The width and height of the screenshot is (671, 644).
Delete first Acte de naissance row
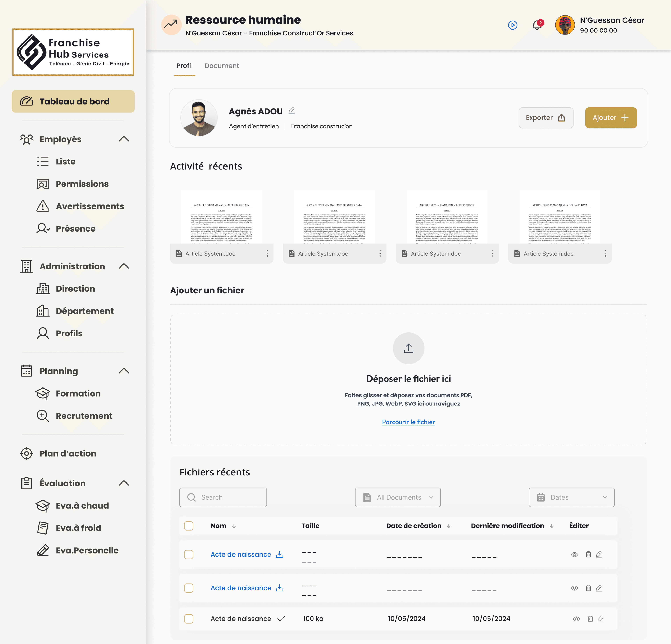pos(588,554)
